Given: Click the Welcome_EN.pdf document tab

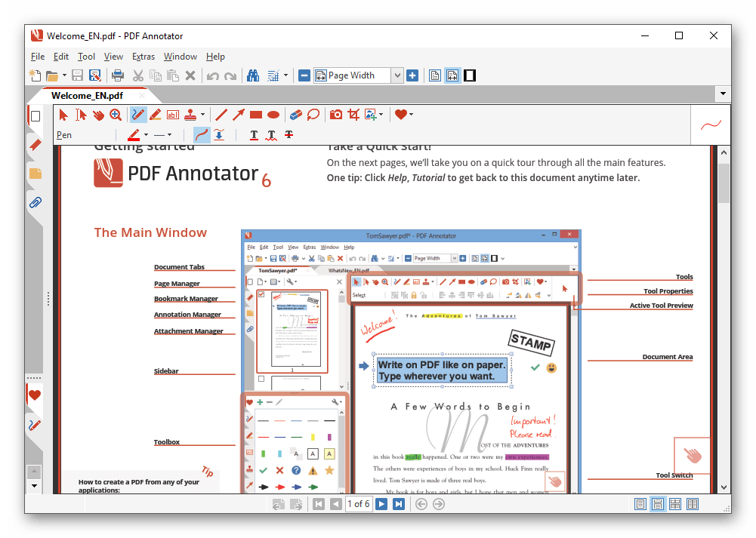Looking at the screenshot, I should (85, 95).
